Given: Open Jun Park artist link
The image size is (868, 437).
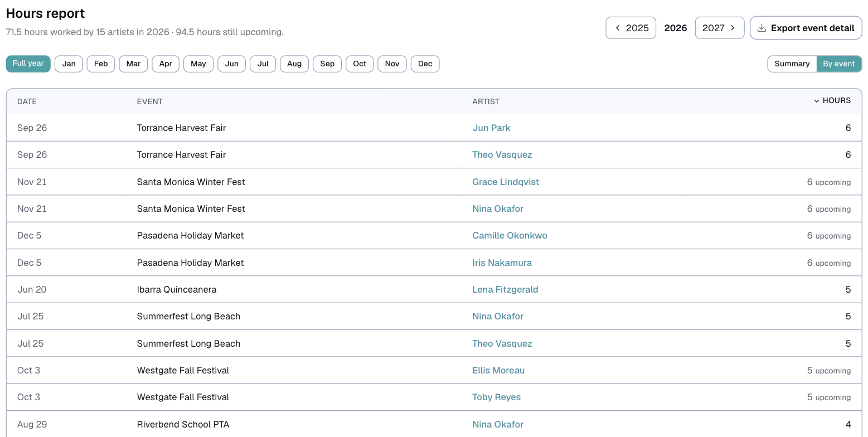Looking at the screenshot, I should [x=491, y=128].
